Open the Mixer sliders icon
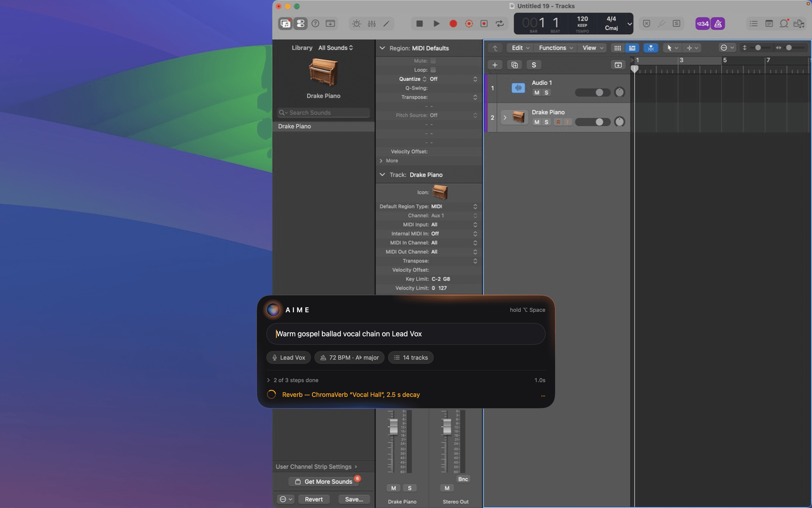The width and height of the screenshot is (812, 508). click(x=371, y=24)
